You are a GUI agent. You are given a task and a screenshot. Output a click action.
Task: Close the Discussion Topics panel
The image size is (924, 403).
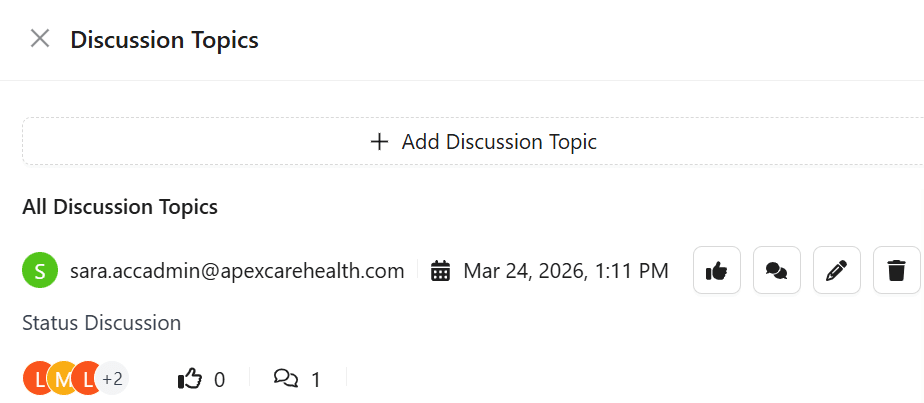[40, 39]
